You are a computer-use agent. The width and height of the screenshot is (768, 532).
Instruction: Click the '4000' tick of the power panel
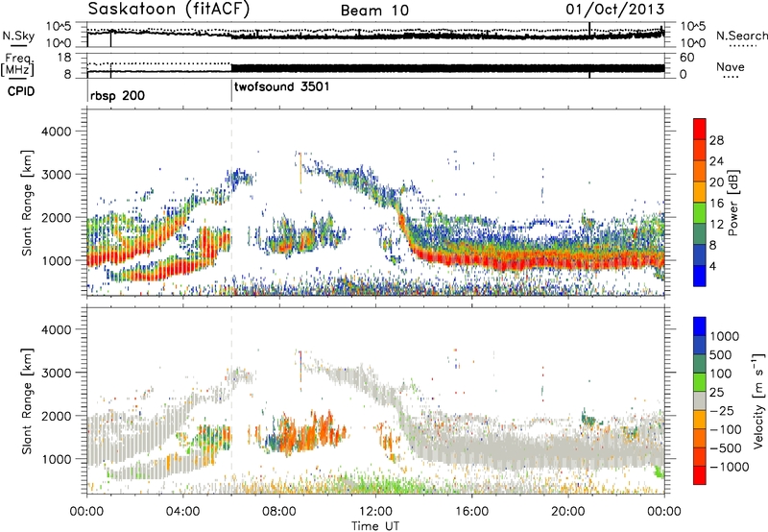click(x=56, y=132)
